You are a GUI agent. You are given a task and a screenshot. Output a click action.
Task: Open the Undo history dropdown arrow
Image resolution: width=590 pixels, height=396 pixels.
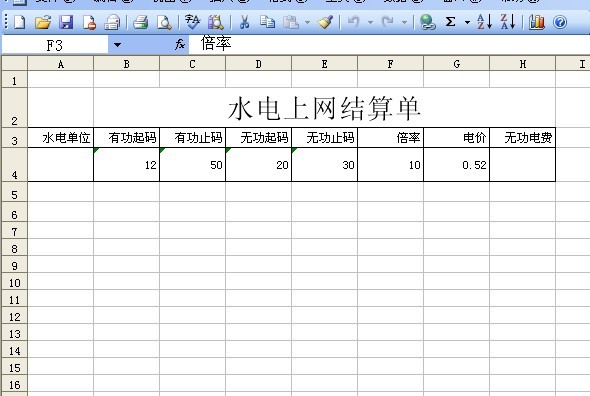pos(371,22)
